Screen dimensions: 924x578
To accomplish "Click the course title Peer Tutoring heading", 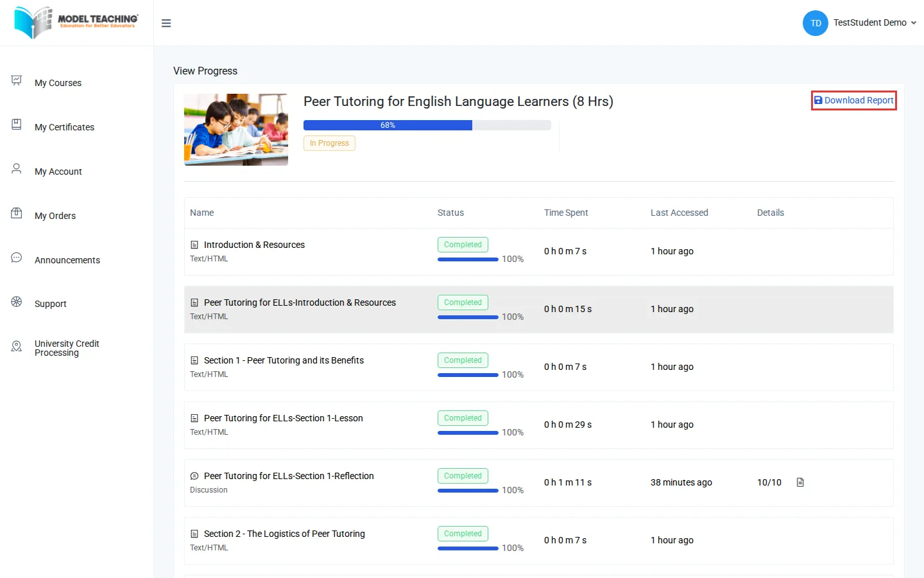I will coord(458,101).
